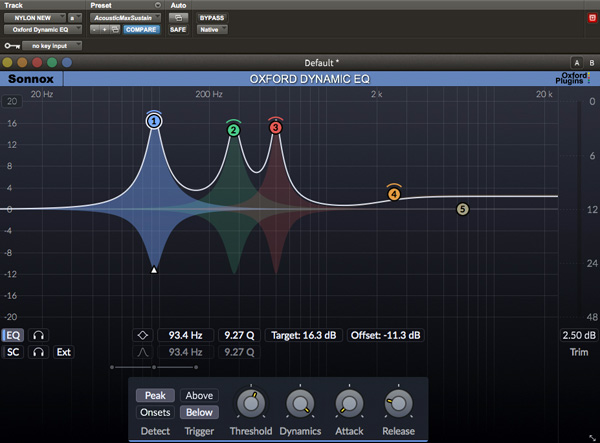
Task: Click the Release knob
Action: pos(398,403)
